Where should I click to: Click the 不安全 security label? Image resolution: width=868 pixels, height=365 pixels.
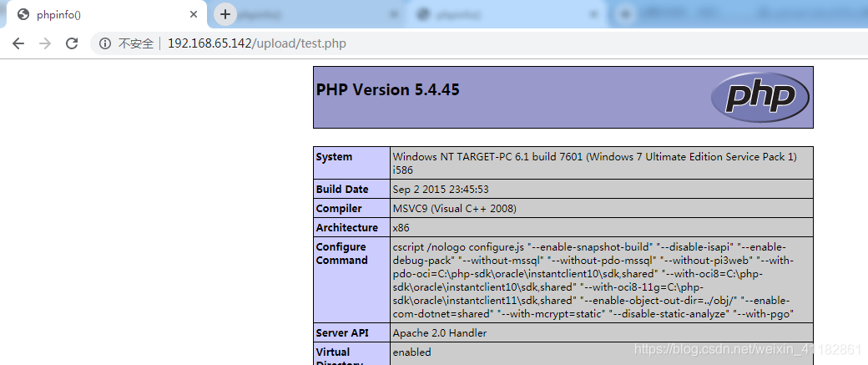coord(135,43)
